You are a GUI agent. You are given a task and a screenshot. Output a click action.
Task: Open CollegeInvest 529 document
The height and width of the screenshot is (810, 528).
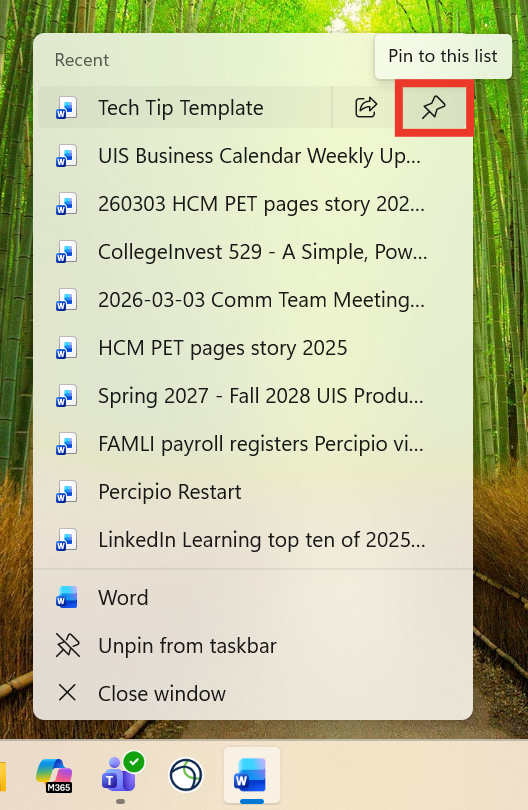[x=253, y=252]
